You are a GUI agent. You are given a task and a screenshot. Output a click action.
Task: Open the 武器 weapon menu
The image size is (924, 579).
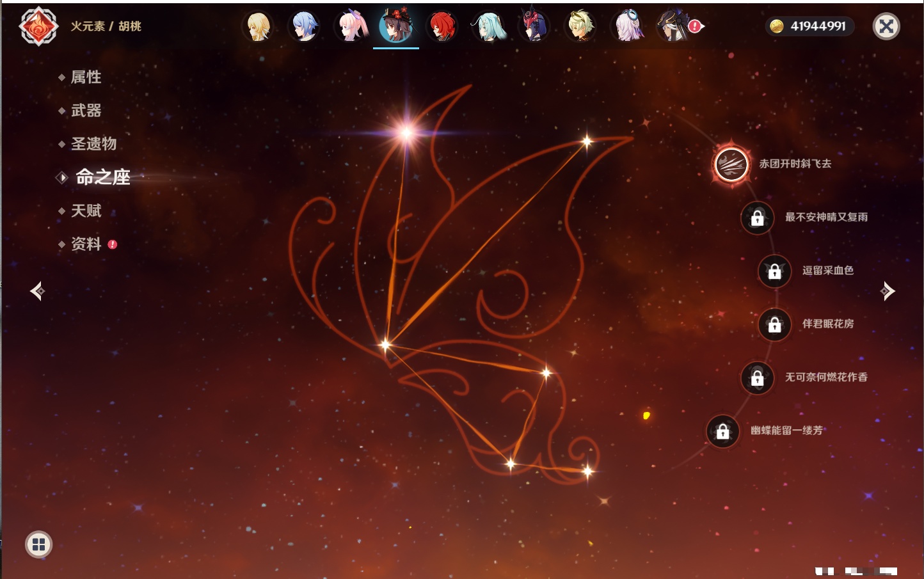[86, 111]
